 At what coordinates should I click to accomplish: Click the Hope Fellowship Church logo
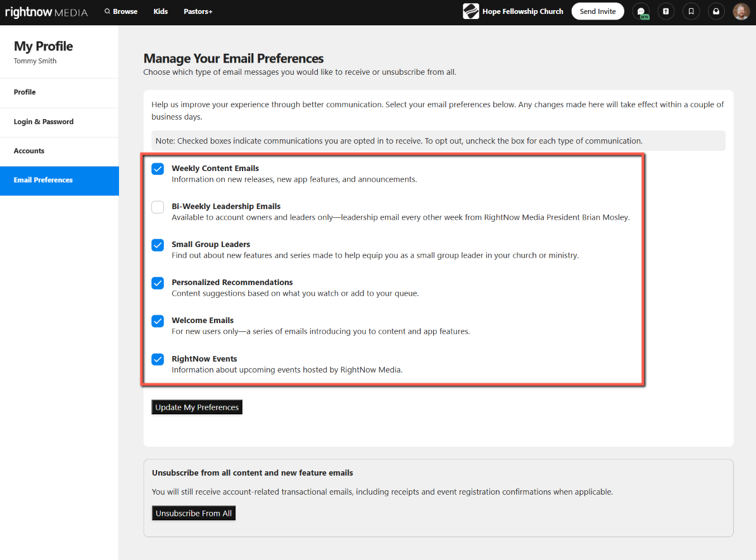[470, 11]
